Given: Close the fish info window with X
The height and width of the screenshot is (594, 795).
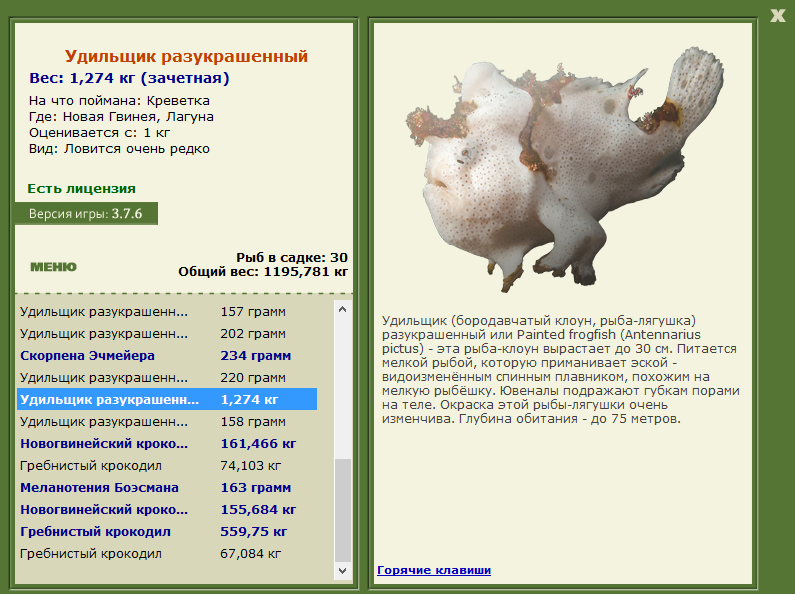Looking at the screenshot, I should [777, 16].
